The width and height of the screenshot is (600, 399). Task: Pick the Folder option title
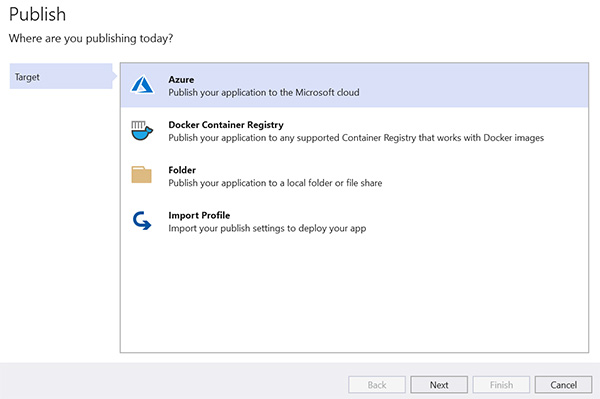tap(182, 170)
